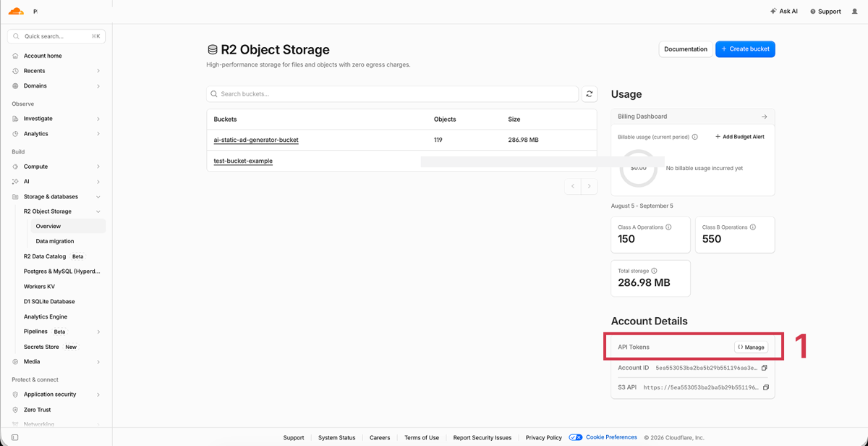The width and height of the screenshot is (868, 446).
Task: Click the Documentation button
Action: tap(686, 49)
